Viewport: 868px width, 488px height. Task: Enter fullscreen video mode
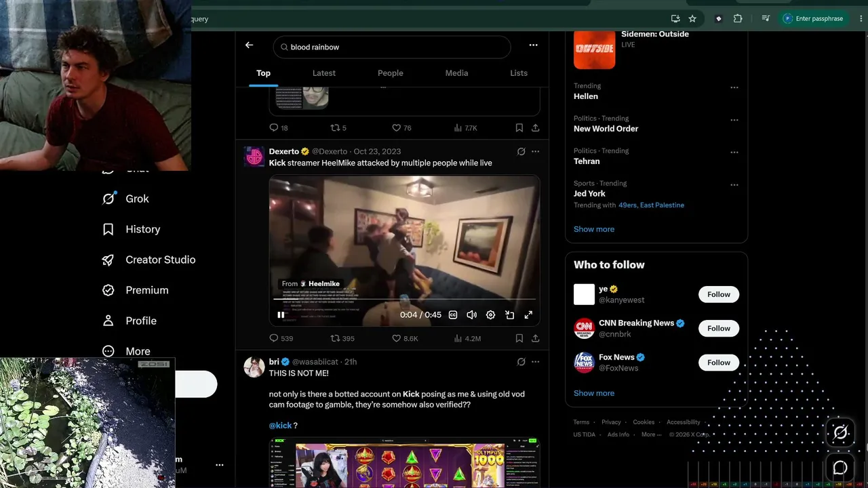[x=528, y=314]
